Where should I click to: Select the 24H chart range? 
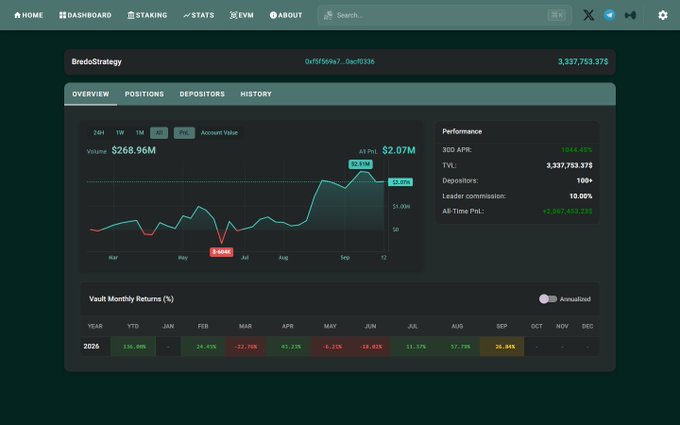99,133
